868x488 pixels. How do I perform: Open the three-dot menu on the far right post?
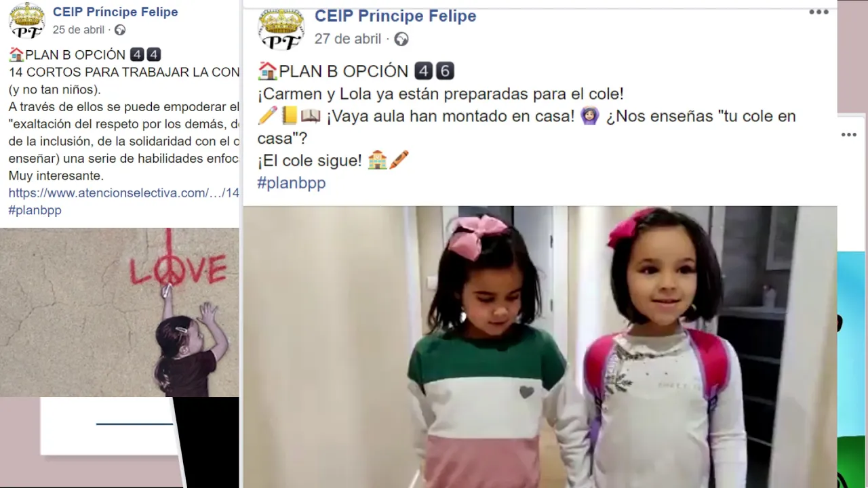pos(849,135)
